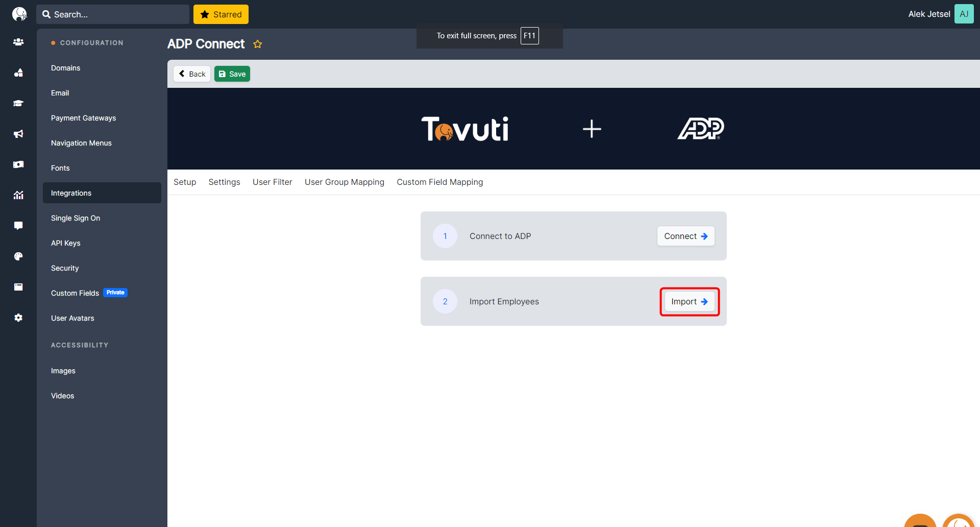The height and width of the screenshot is (527, 980).
Task: Click the megaphone announcements icon
Action: 18,134
